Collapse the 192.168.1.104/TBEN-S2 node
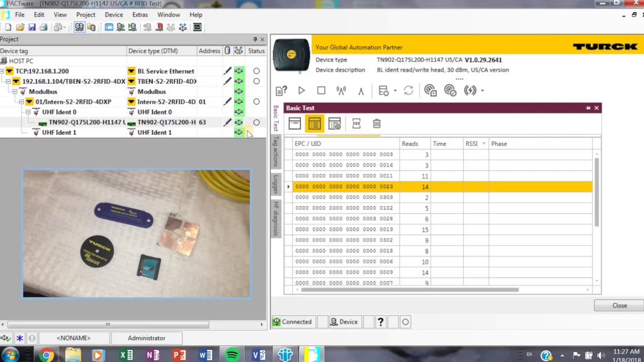 click(8, 81)
